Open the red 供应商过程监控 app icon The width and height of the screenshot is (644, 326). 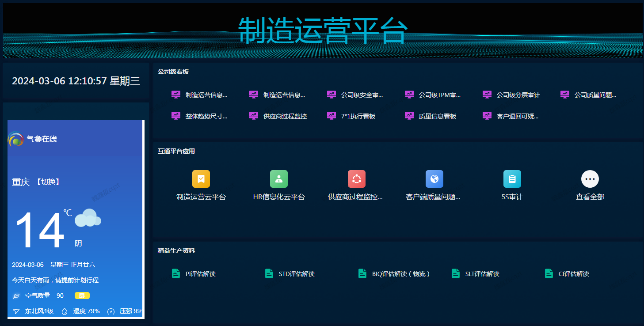coord(356,179)
